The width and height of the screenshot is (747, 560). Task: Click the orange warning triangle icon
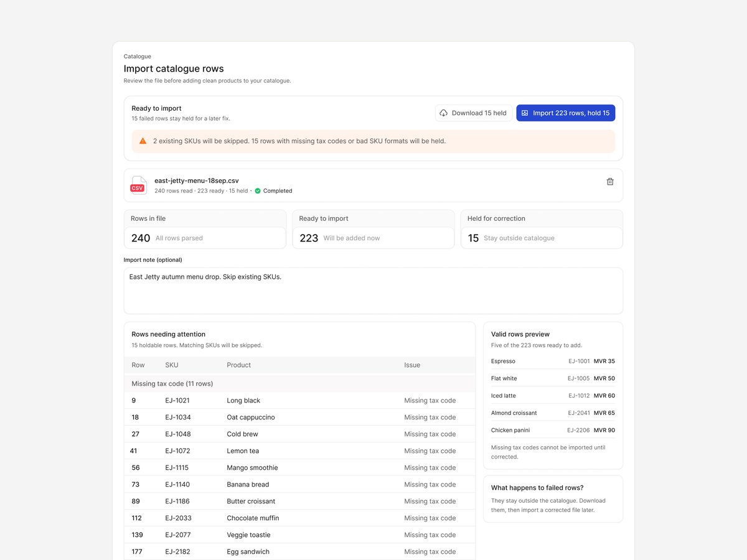[x=143, y=141]
